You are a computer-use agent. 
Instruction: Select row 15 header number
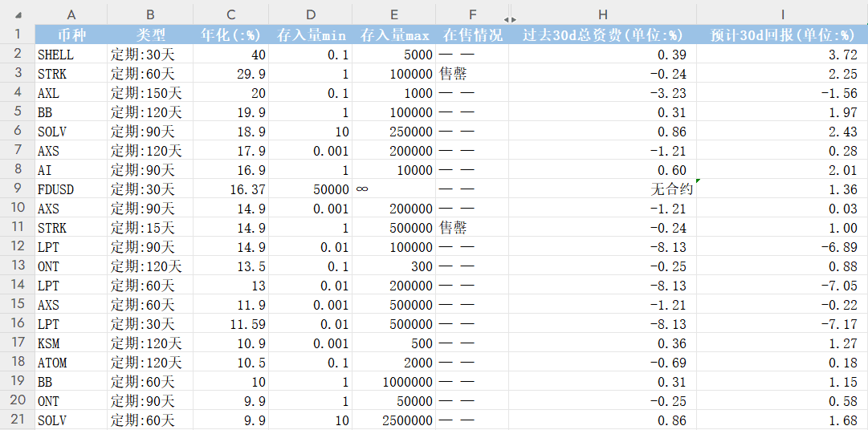click(18, 304)
